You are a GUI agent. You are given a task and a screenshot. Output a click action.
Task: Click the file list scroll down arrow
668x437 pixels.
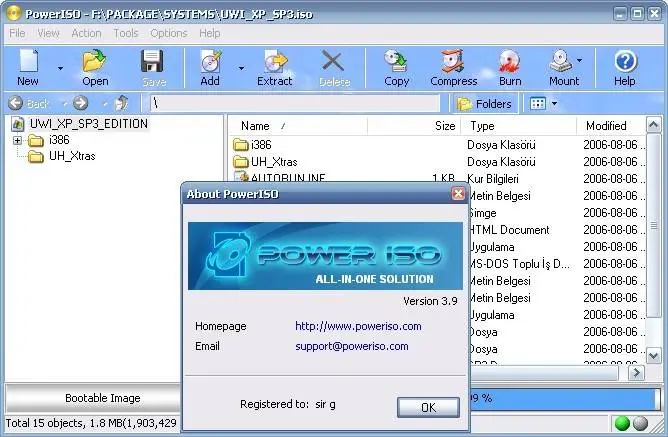(654, 355)
